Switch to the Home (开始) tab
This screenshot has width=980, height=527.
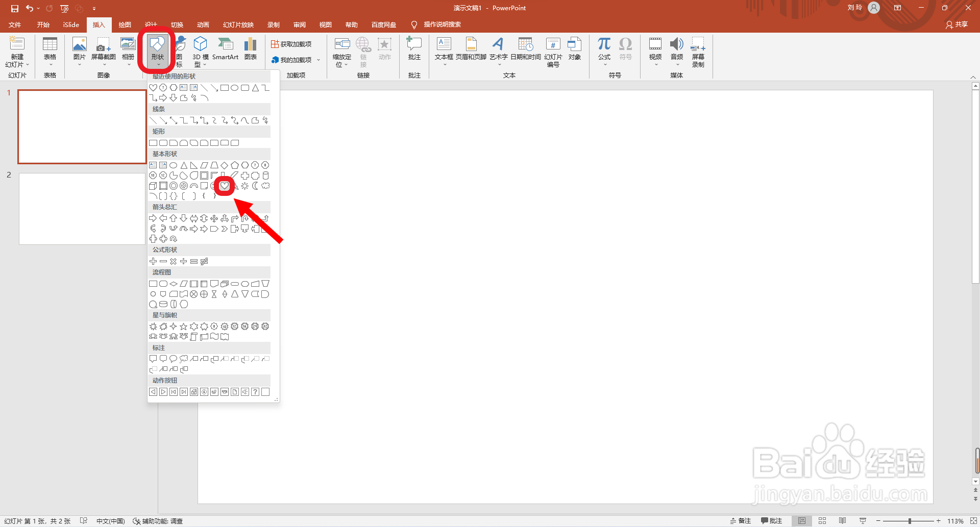coord(43,24)
